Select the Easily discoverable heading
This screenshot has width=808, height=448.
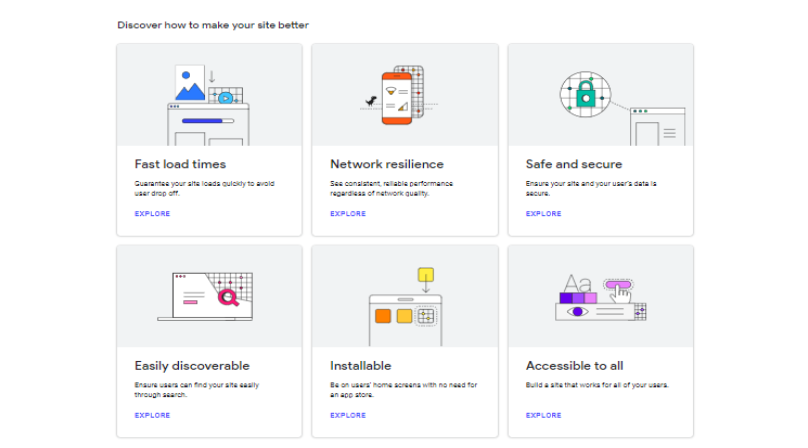(x=192, y=366)
